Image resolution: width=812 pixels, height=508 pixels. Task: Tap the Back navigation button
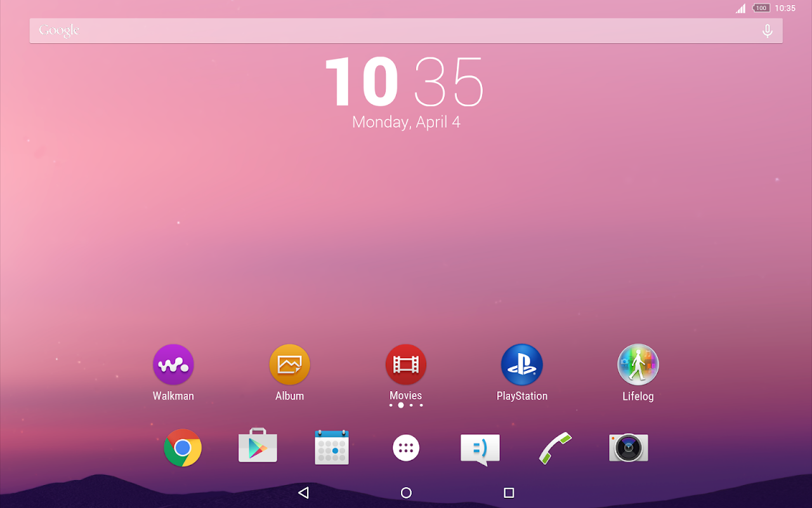(303, 493)
